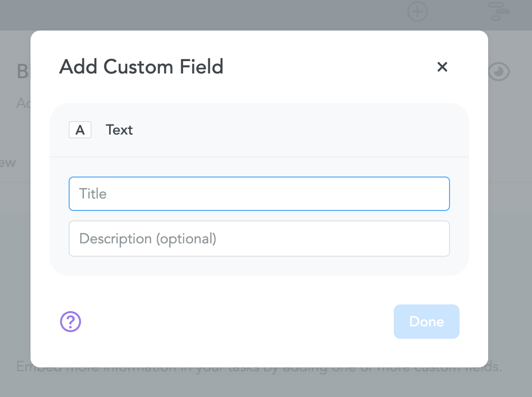Screen dimensions: 532x397
Task: Click the Description optional text box
Action: (x=259, y=239)
